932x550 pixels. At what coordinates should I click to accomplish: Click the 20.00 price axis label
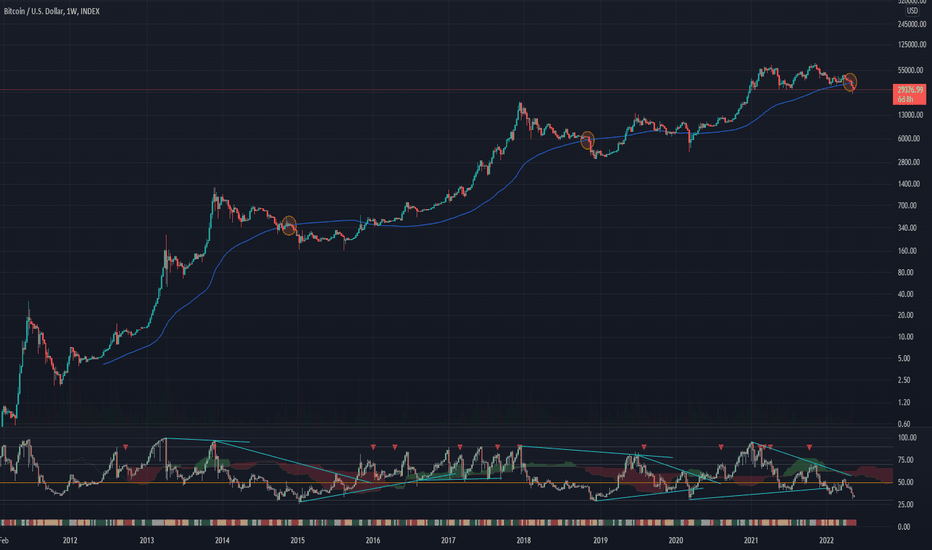click(x=906, y=315)
